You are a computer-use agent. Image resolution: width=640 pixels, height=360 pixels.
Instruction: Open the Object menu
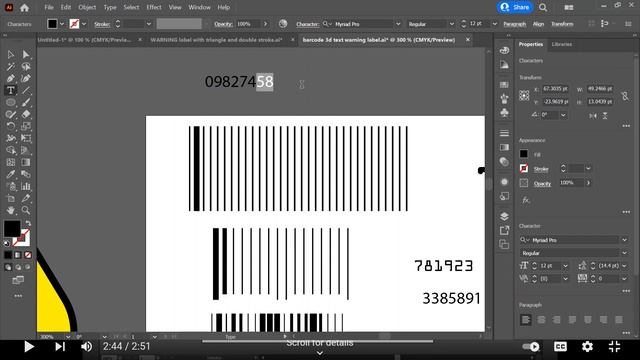(87, 7)
